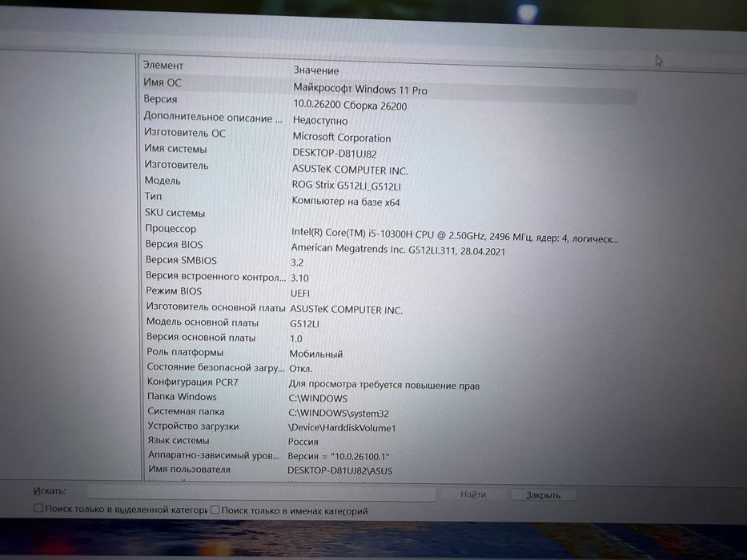Select 'Дополнительное описание' row label

pos(213,117)
